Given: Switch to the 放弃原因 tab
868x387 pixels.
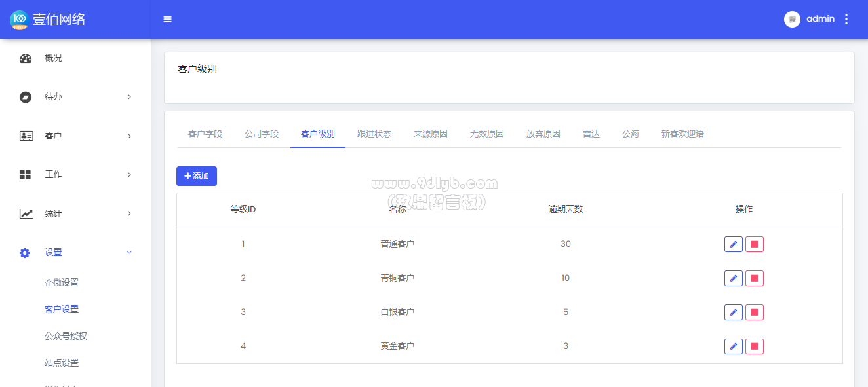Looking at the screenshot, I should click(543, 134).
